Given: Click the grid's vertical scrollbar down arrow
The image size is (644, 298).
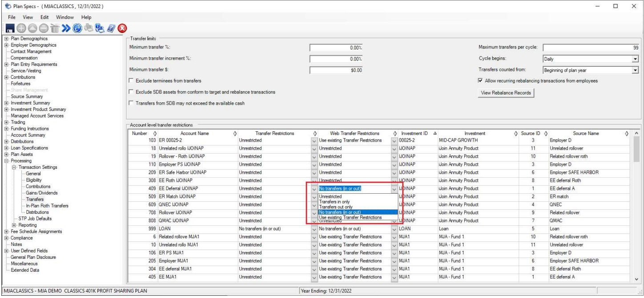Looking at the screenshot, I should coord(636,278).
